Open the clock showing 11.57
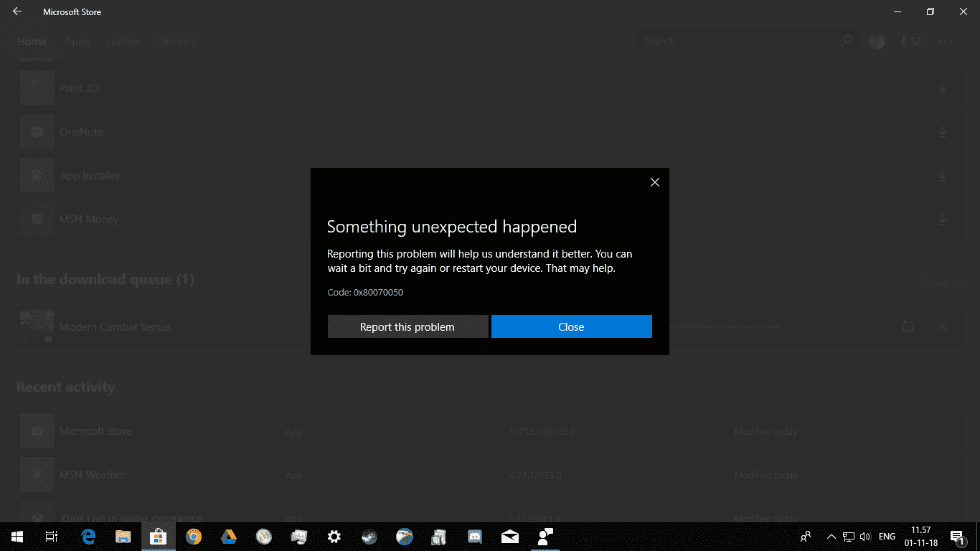 coord(920,537)
